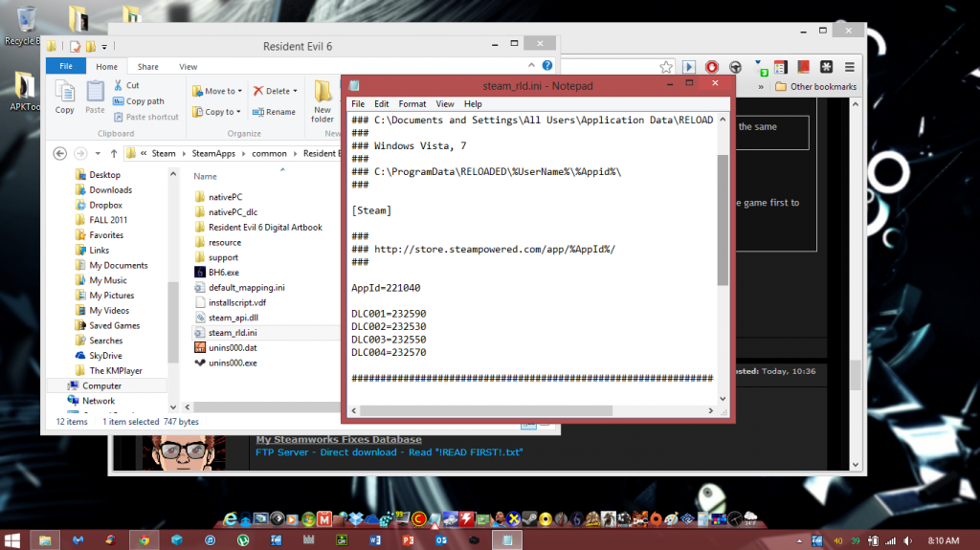Click the navigation pane vertical scrollbar
Screen dimensions: 980x550
pyautogui.click(x=173, y=322)
